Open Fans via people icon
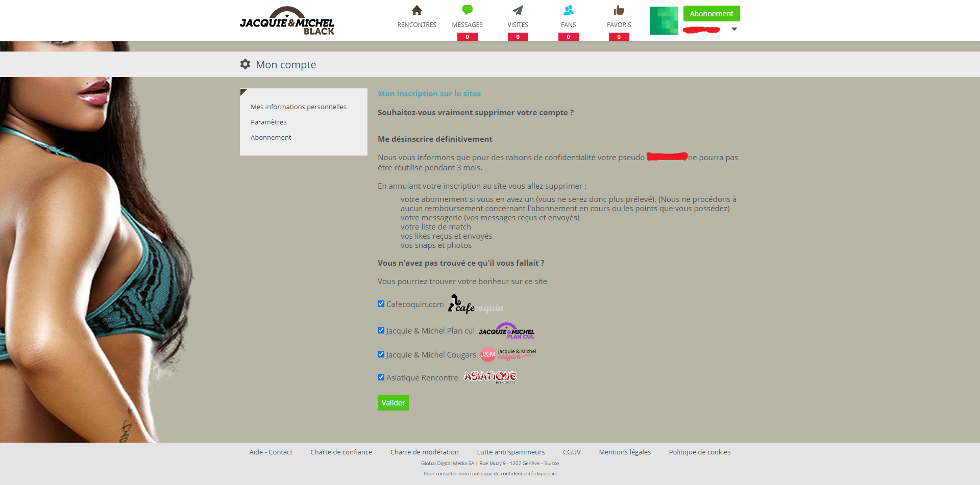 pyautogui.click(x=568, y=11)
